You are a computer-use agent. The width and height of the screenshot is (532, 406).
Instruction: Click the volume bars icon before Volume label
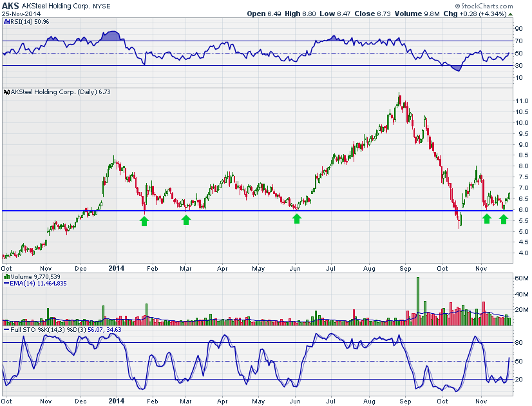click(x=6, y=276)
